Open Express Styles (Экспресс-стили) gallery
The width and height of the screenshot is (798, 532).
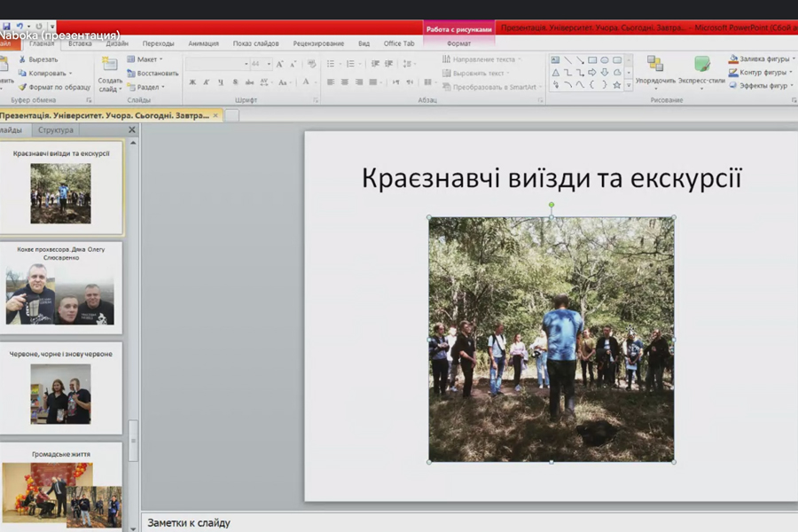701,71
